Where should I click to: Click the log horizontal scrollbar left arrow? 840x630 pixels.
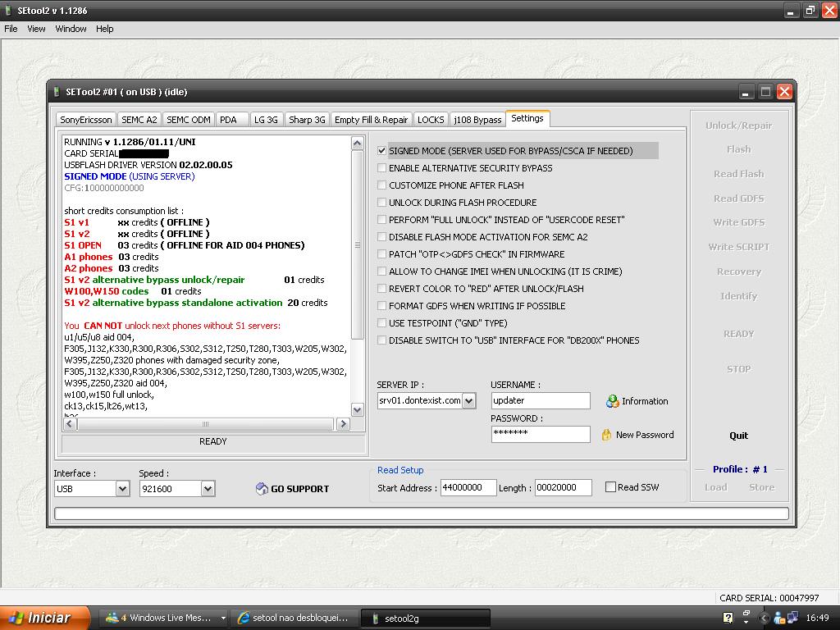pos(70,424)
